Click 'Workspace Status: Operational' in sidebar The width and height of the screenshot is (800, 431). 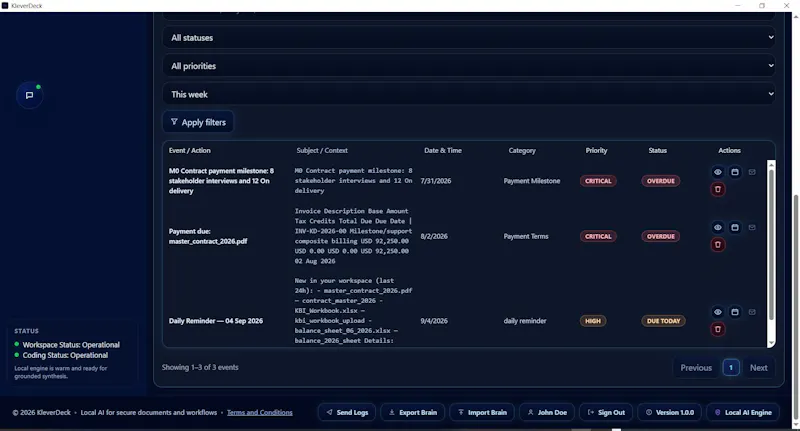[x=71, y=345]
